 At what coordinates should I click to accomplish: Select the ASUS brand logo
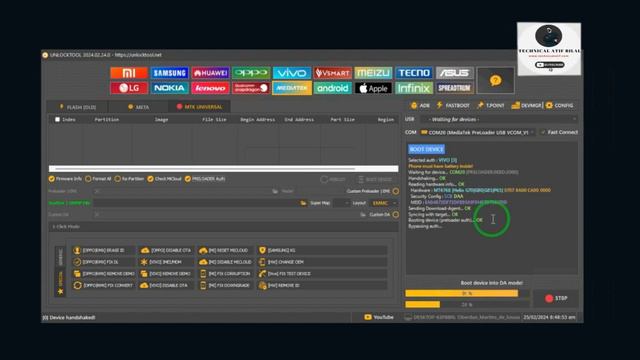coord(455,73)
